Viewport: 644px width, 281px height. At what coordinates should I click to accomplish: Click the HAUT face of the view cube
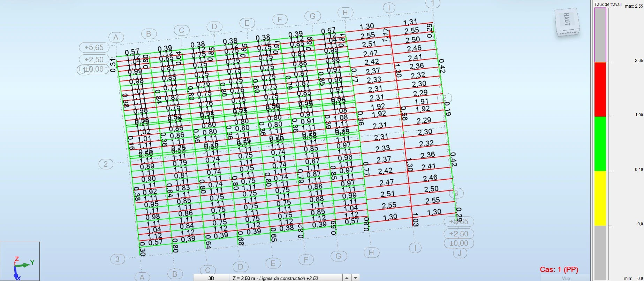[x=567, y=19]
